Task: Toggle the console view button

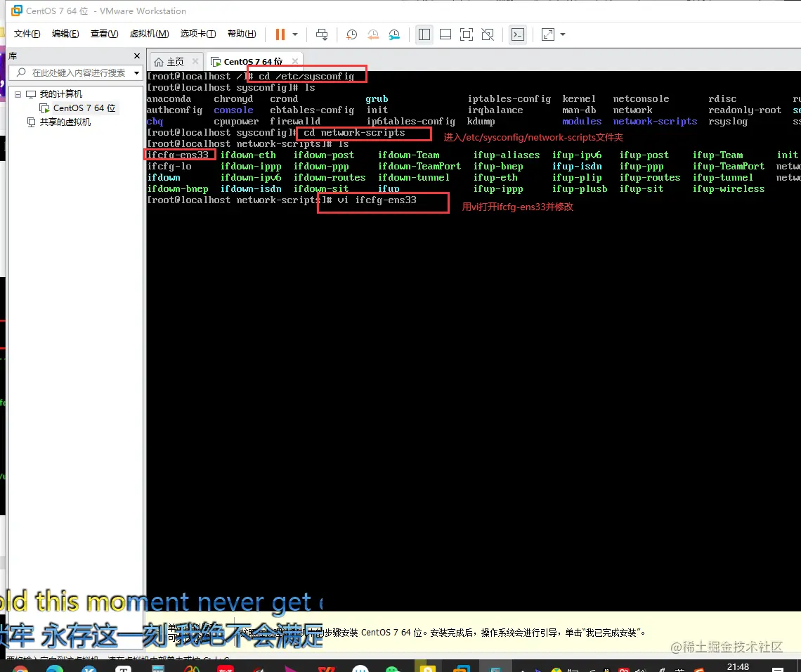Action: [x=518, y=34]
